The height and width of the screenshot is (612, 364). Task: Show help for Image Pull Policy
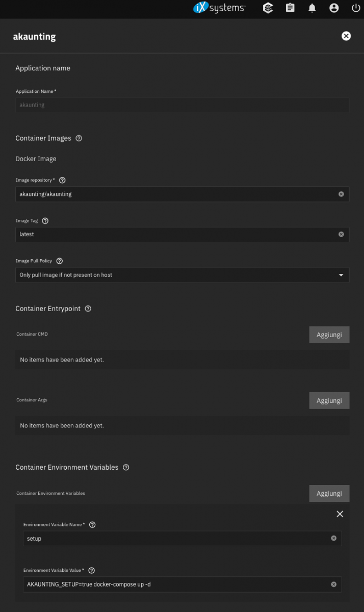pos(59,261)
